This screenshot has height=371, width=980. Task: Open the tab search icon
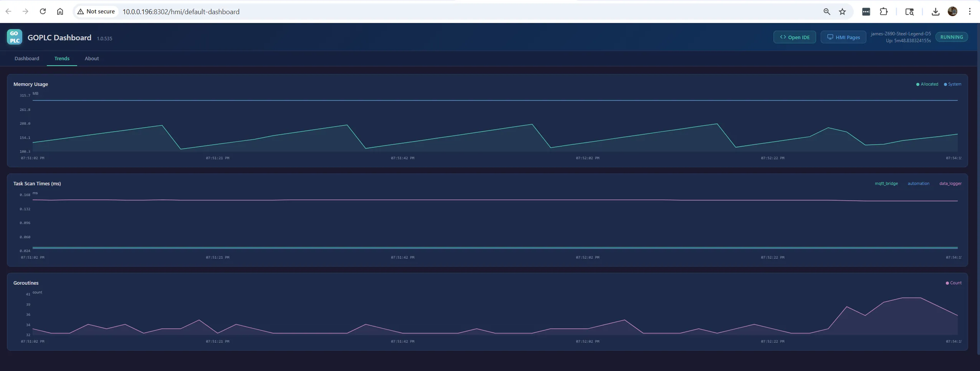click(909, 12)
